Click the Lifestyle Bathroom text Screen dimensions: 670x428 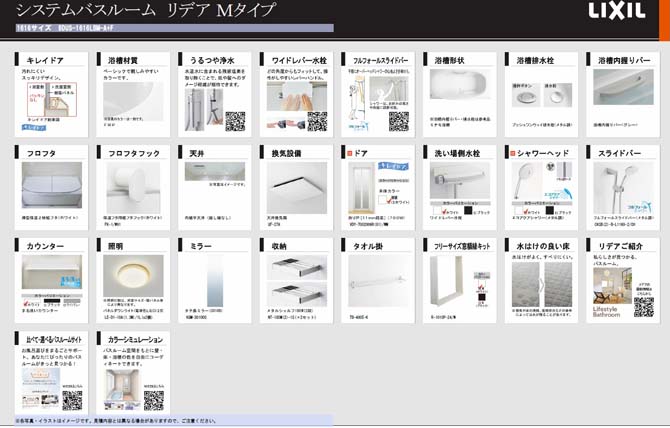coord(606,311)
